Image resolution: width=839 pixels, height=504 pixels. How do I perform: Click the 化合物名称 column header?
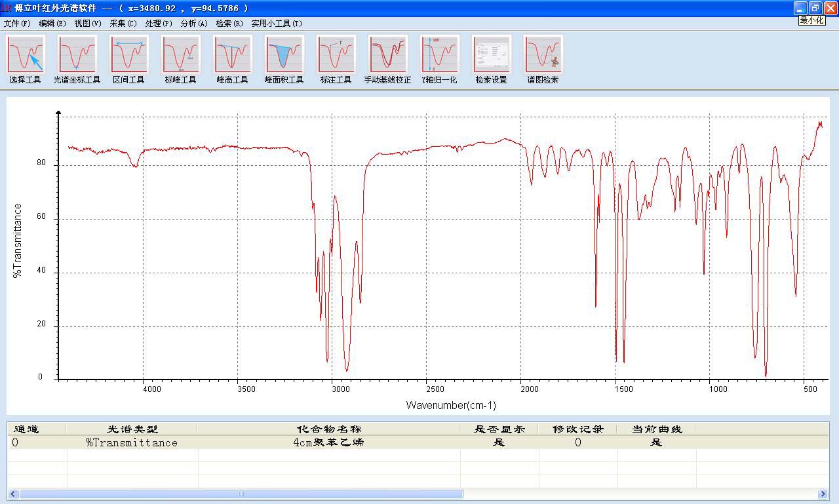[x=328, y=429]
